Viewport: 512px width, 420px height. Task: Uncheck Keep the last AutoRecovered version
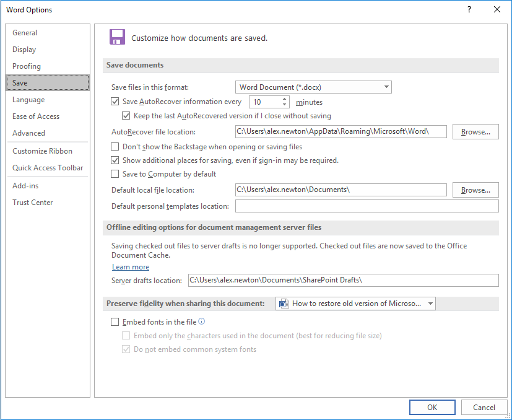click(x=126, y=116)
